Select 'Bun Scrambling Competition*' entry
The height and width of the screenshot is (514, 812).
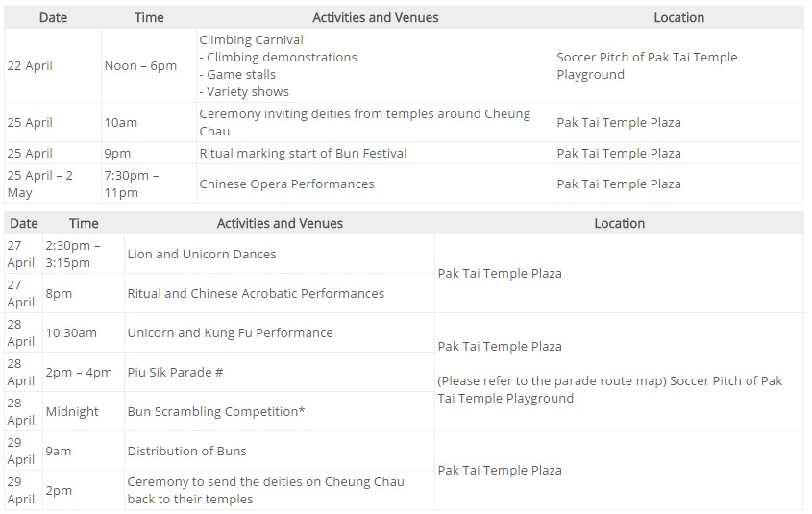(x=216, y=411)
